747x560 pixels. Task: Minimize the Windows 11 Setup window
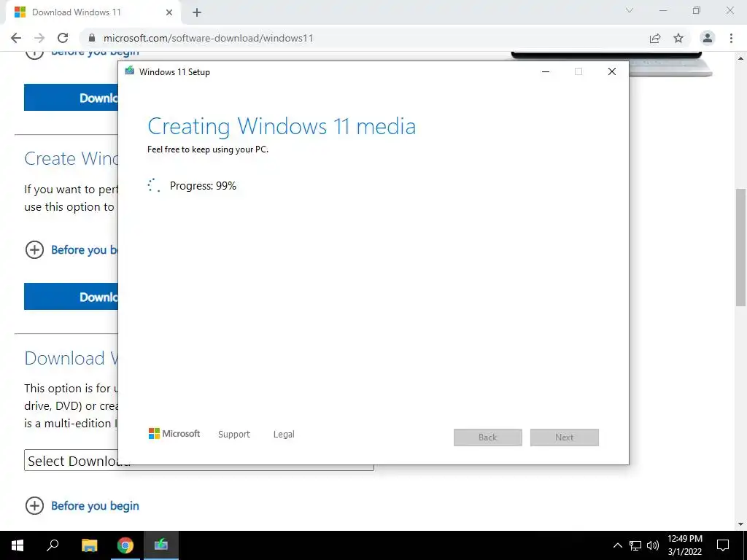(x=546, y=71)
